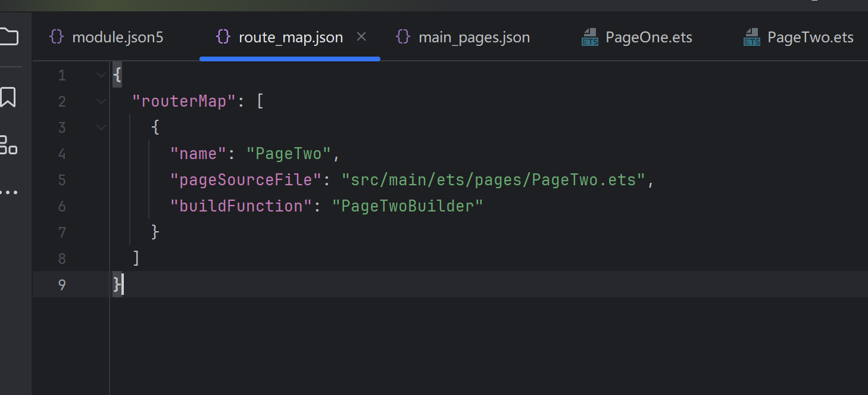
Task: Open the Project folder tool window
Action: [9, 37]
